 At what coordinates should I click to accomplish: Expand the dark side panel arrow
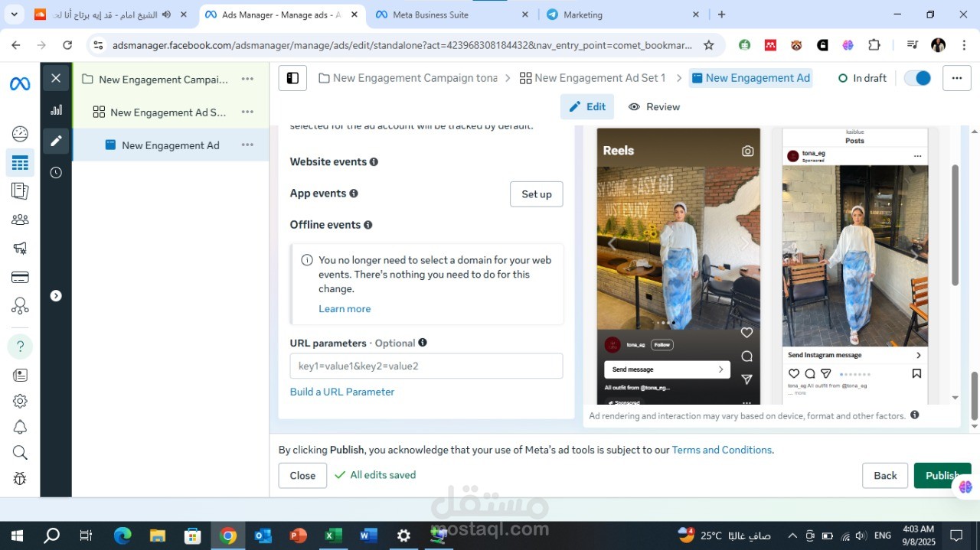tap(56, 296)
